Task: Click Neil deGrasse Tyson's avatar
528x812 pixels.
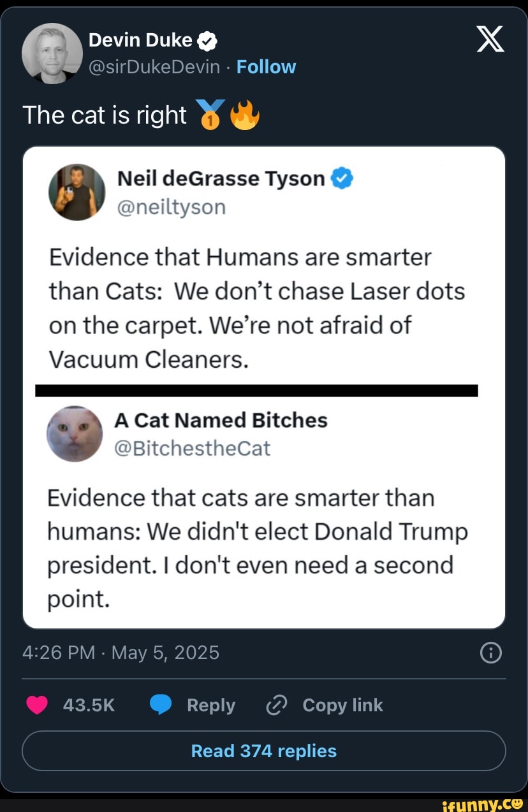Action: point(77,192)
